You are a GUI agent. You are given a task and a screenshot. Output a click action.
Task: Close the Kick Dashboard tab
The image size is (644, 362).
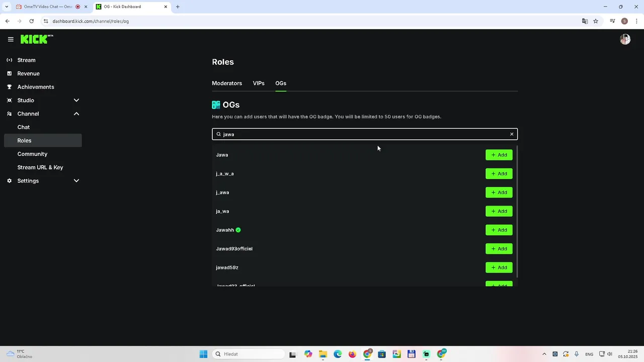[x=166, y=7]
